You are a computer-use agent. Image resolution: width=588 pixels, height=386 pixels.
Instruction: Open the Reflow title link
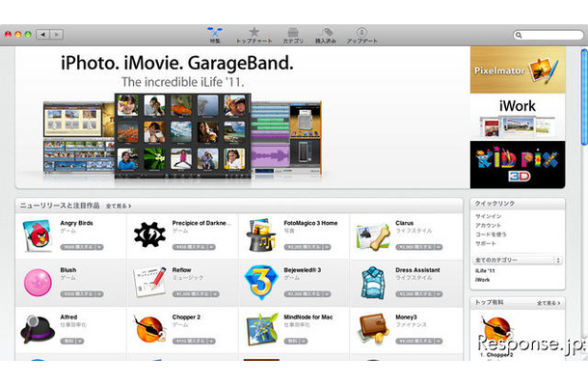[181, 270]
